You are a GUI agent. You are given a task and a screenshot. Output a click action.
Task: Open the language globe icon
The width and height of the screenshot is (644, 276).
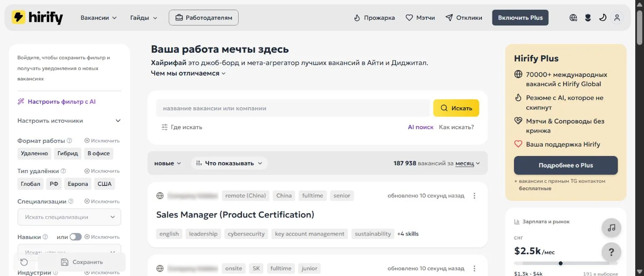573,18
